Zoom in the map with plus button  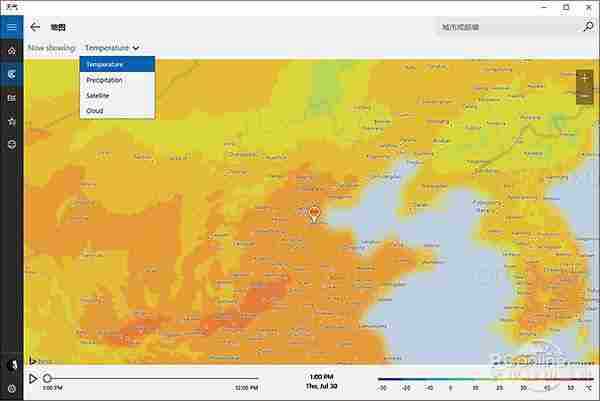[x=584, y=77]
